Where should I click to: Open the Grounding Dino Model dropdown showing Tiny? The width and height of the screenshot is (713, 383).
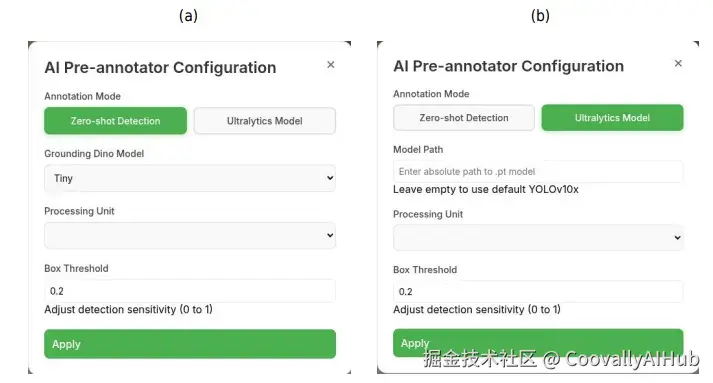point(190,178)
